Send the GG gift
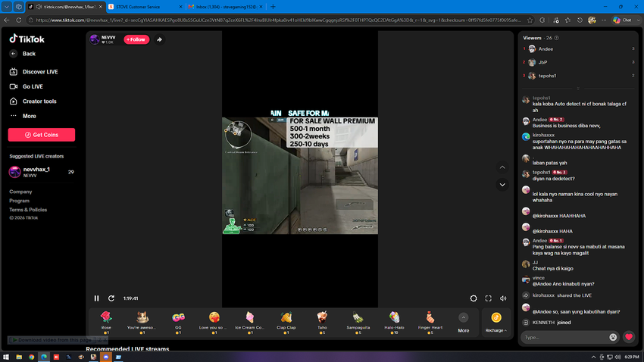 pos(178,322)
